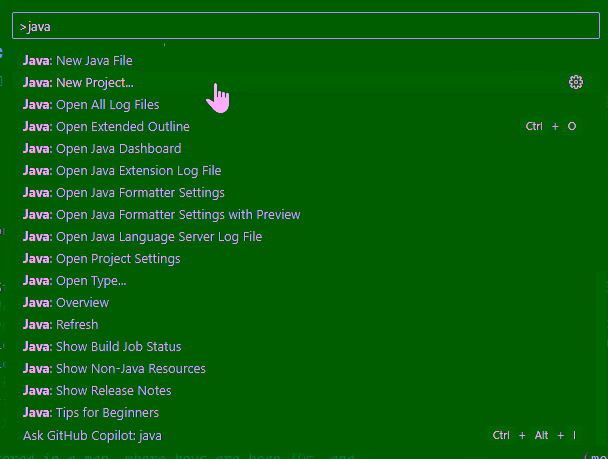Select Java: New Java File command
Image resolution: width=608 pixels, height=459 pixels.
(78, 61)
